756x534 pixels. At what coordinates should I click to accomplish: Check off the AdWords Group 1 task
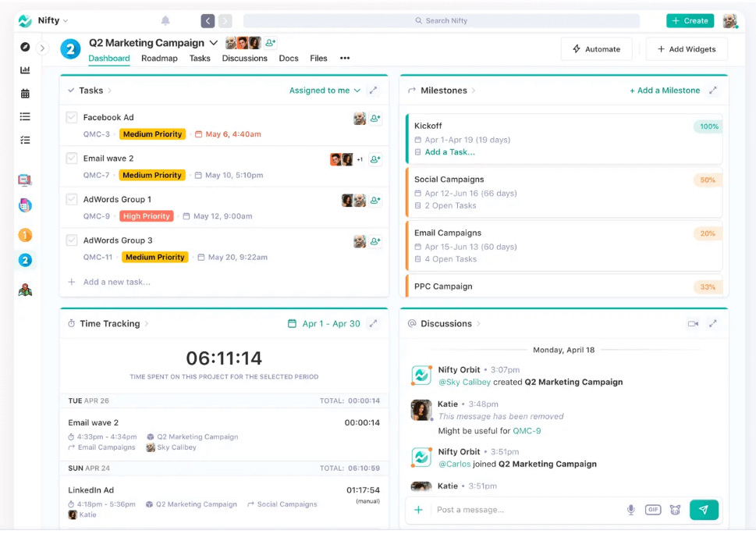[x=72, y=199]
